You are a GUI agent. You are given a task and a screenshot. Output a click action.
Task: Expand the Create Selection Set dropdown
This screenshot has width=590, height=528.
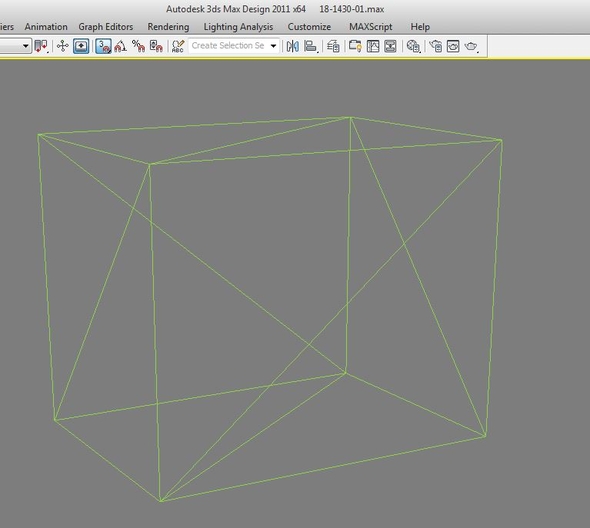pyautogui.click(x=274, y=46)
